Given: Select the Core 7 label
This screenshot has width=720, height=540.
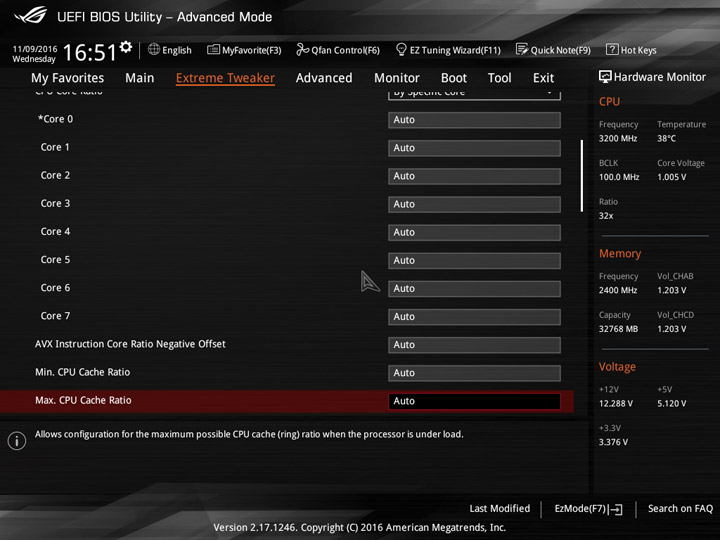Looking at the screenshot, I should click(55, 315).
